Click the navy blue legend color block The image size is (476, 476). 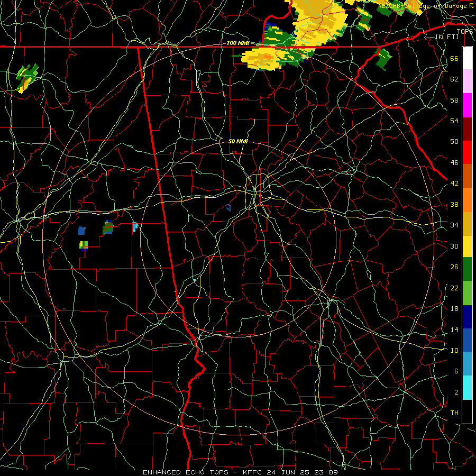(x=467, y=317)
